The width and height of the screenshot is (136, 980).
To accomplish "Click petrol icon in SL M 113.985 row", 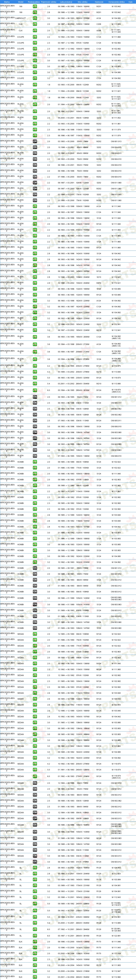I will tap(35, 923).
